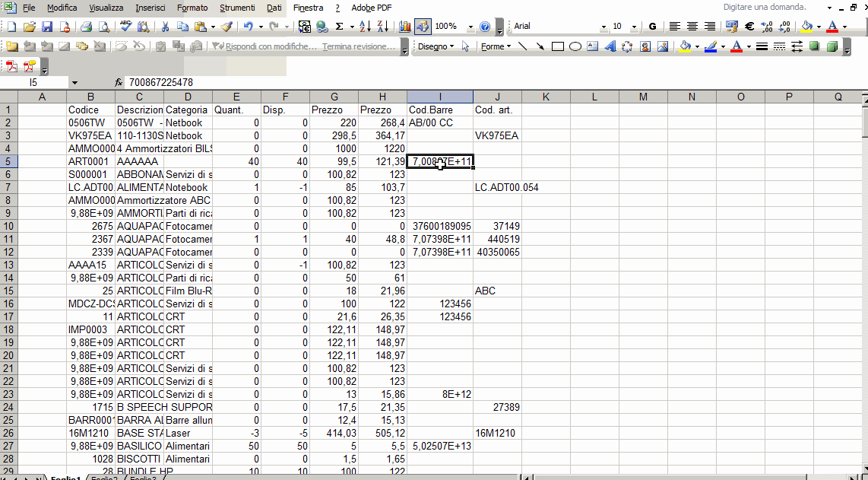Undo the last action
Viewport: 868px width, 480px height.
[249, 27]
